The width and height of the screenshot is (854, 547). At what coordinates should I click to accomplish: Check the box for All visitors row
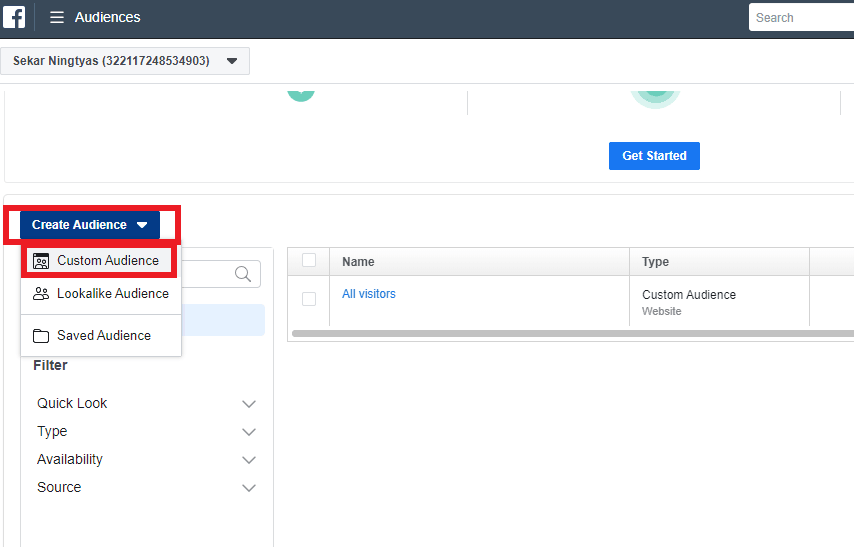tap(309, 299)
